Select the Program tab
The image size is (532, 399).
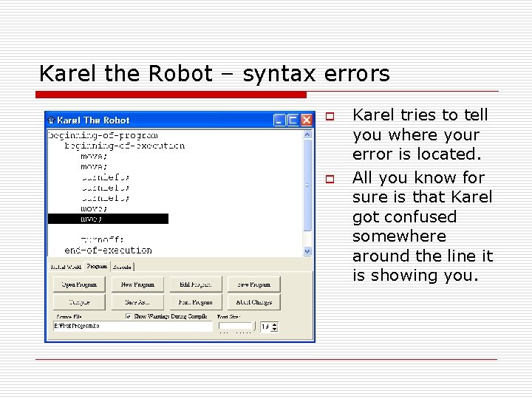(97, 266)
